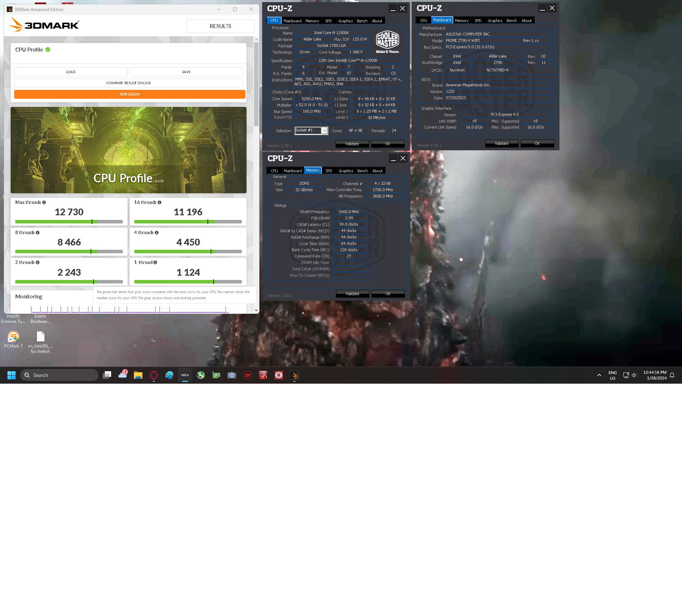Select CPU tab in Mainboard window
Screen dimensions: 682x616
tap(423, 21)
